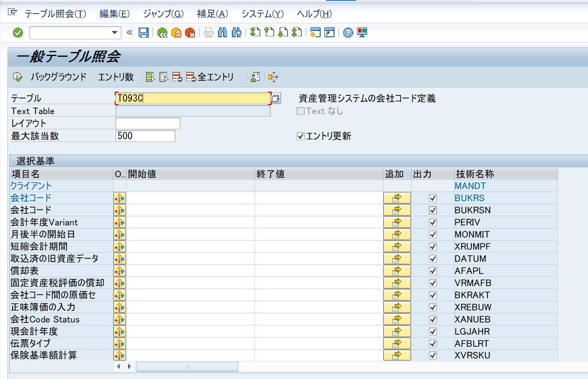Click the horizontal scrollbar under the selection table

pyautogui.click(x=187, y=367)
